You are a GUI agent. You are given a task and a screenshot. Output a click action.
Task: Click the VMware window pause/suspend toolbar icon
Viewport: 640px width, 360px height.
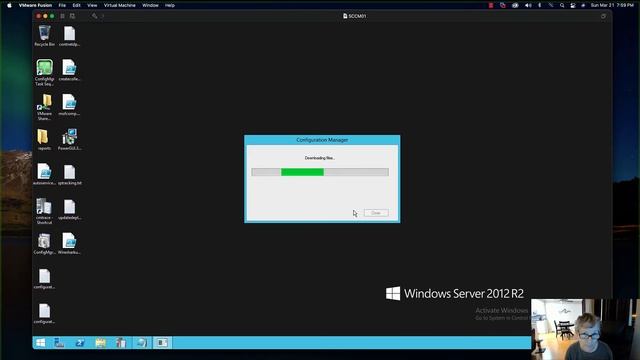pos(62,16)
